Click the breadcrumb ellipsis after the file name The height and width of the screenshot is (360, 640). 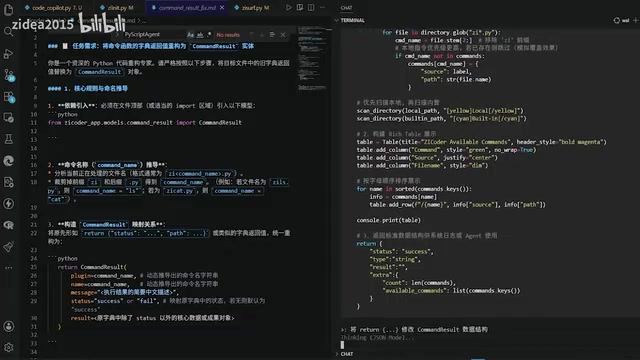[144, 20]
